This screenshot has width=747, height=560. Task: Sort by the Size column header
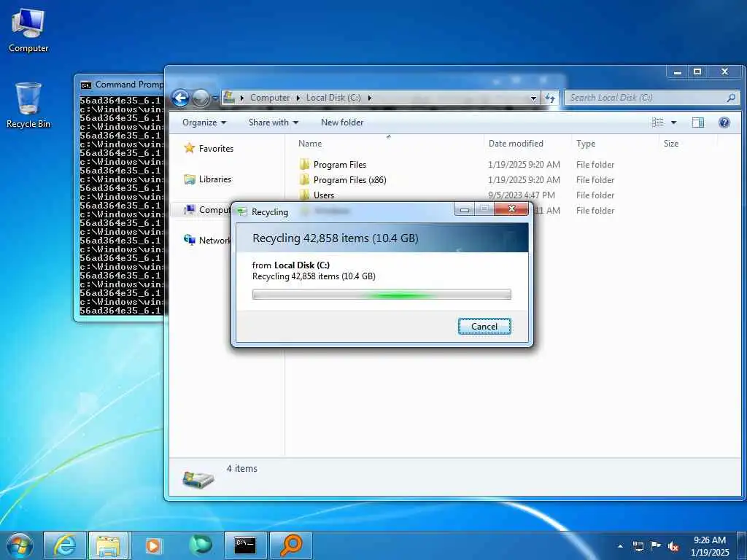coord(671,144)
